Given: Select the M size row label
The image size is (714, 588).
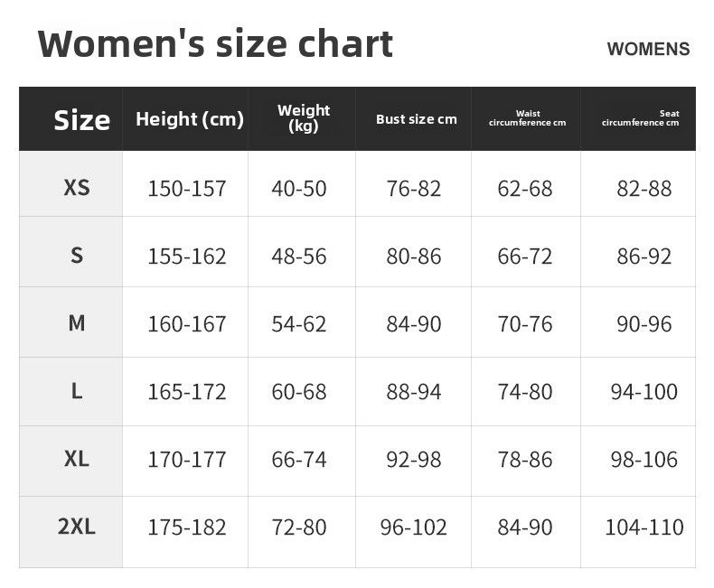Looking at the screenshot, I should pos(77,322).
